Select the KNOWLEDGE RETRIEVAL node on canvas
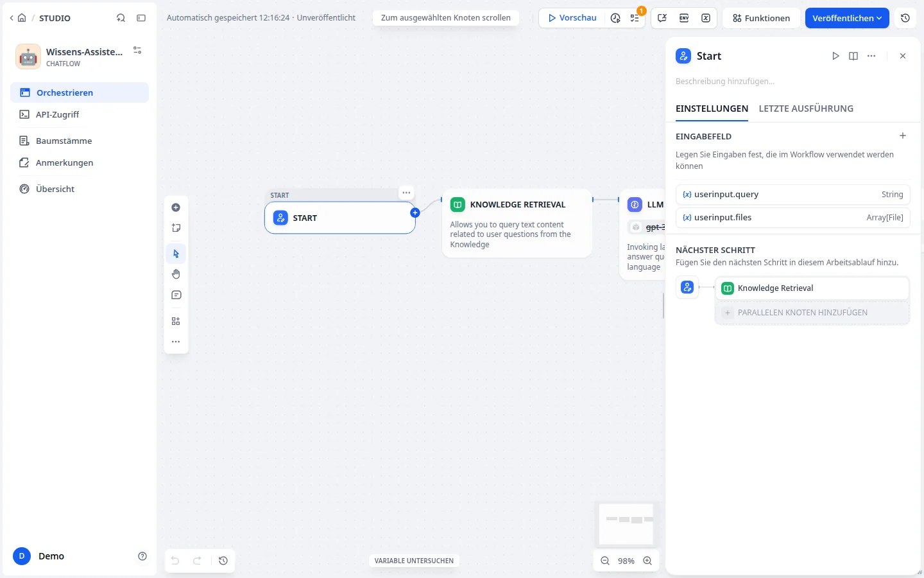The height and width of the screenshot is (578, 924). (x=517, y=223)
